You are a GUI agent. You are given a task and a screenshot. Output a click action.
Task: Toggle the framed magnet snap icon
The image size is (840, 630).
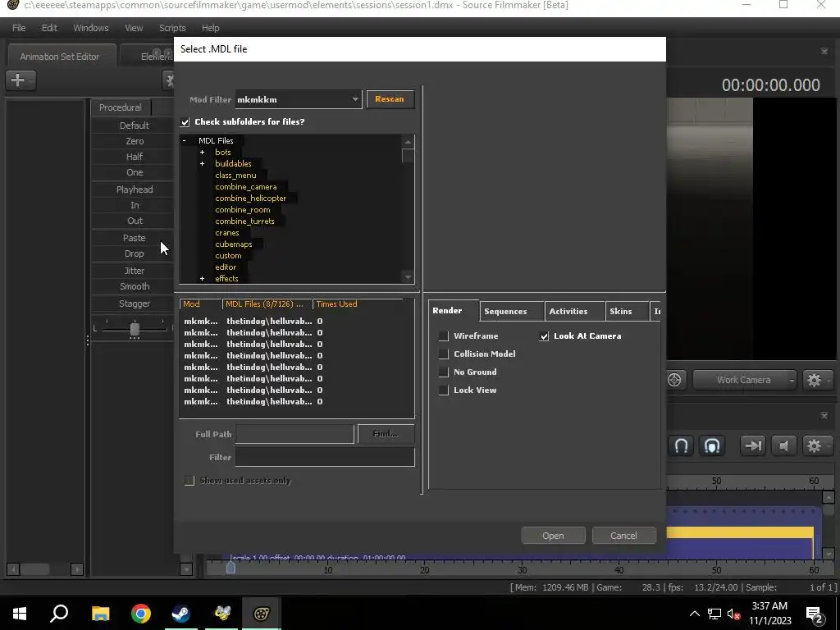coord(712,445)
